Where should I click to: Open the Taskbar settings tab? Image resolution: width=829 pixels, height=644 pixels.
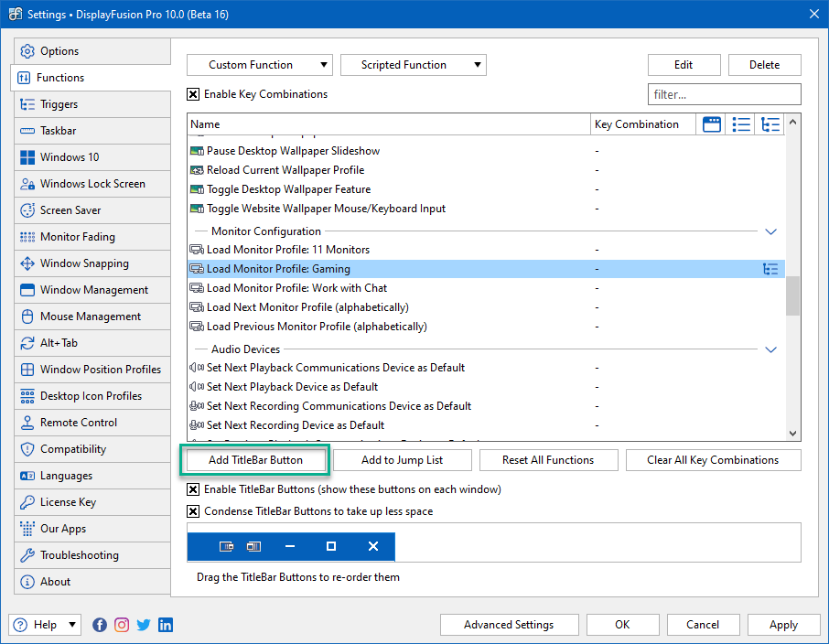pos(92,131)
